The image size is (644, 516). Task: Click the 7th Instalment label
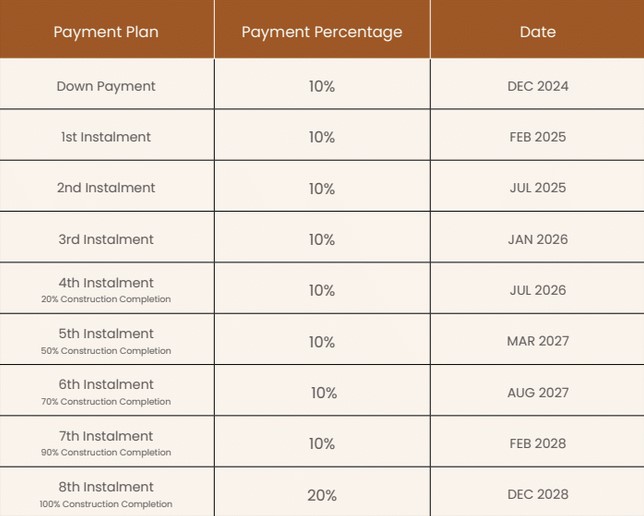pos(106,436)
